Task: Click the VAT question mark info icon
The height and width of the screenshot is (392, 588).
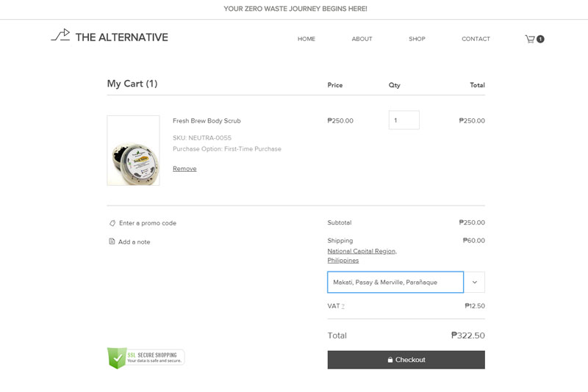Action: (x=343, y=306)
